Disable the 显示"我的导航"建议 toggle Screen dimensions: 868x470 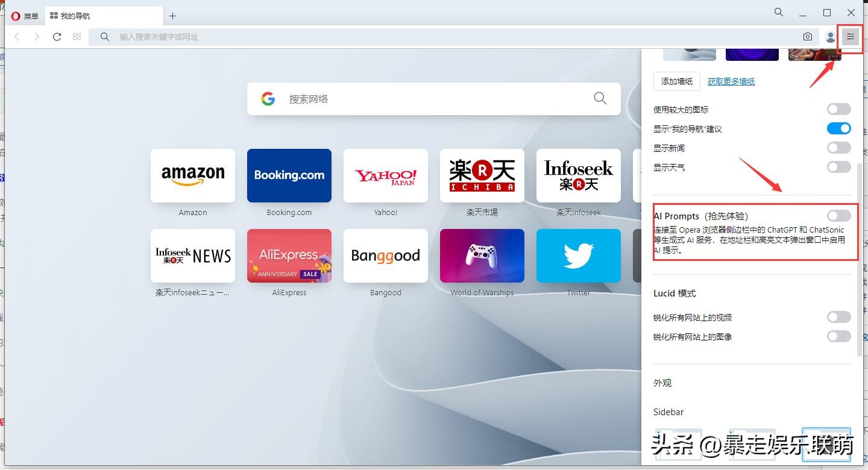pyautogui.click(x=838, y=128)
